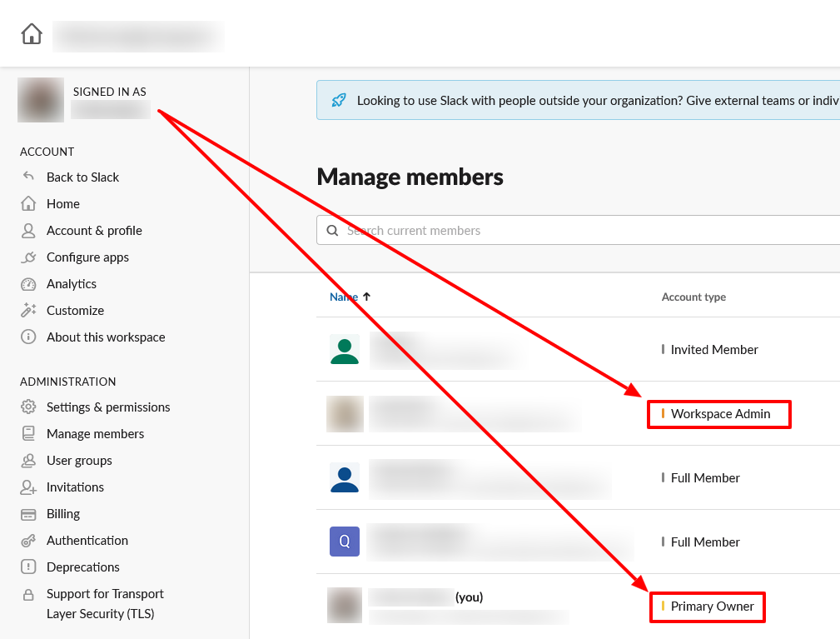Open Account & profile

(x=94, y=231)
